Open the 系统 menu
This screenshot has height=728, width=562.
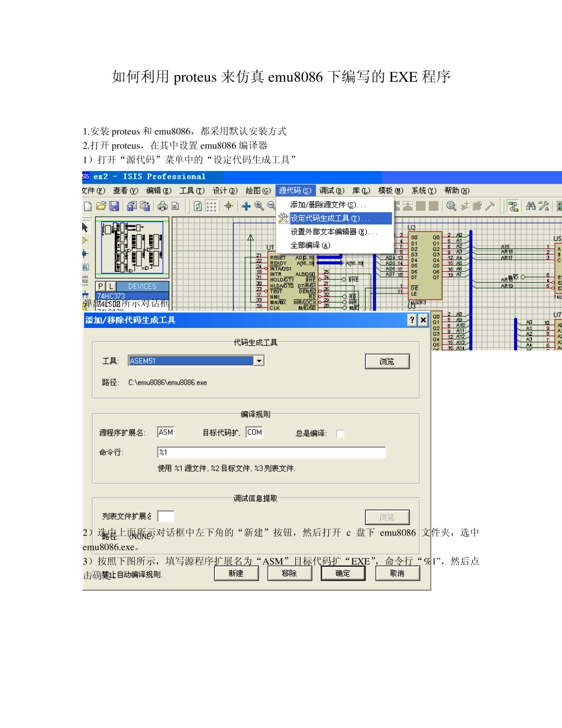424,191
